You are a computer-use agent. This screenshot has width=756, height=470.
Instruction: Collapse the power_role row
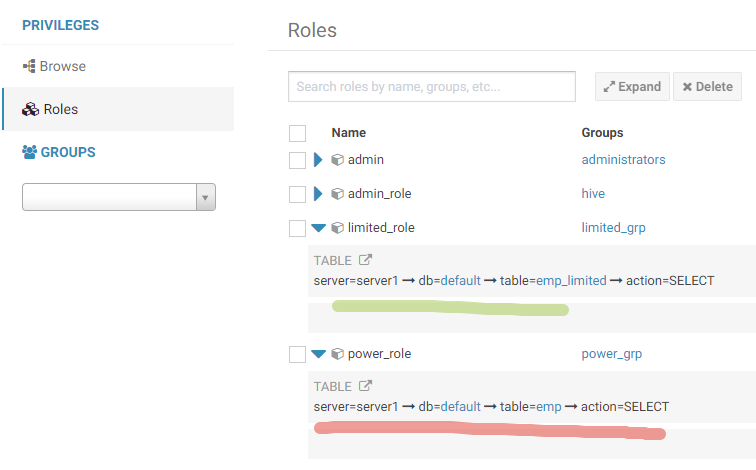319,354
